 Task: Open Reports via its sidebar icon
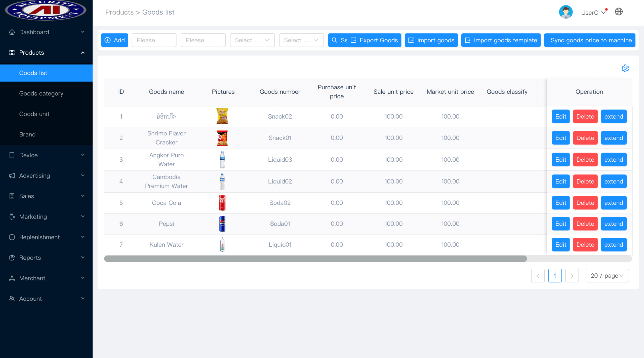pos(12,258)
